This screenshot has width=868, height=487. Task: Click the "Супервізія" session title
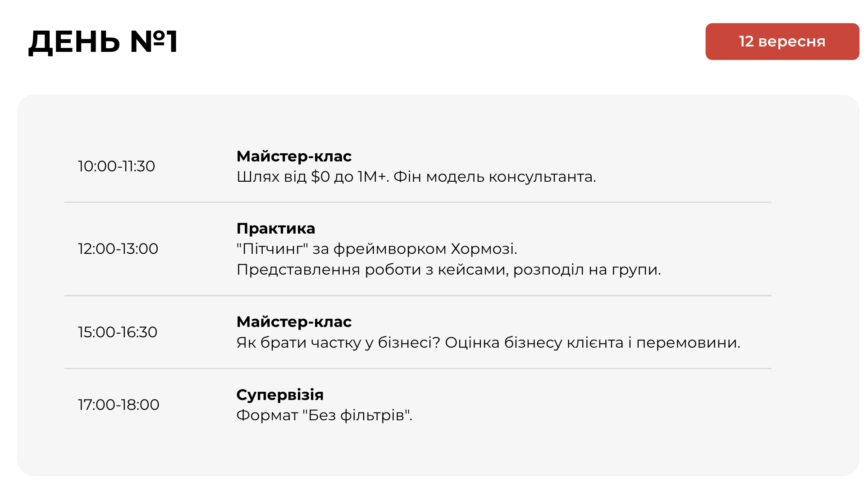tap(280, 395)
